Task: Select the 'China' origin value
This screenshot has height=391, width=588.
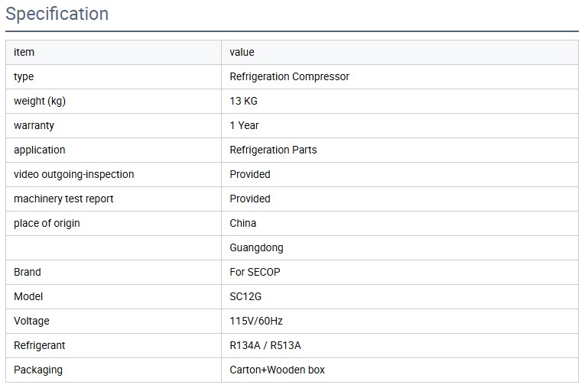Action: point(242,223)
